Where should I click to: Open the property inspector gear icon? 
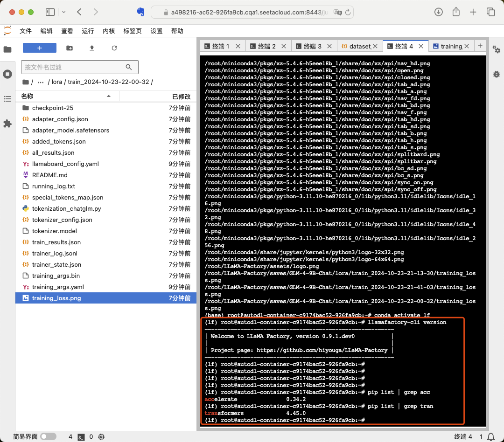(497, 49)
